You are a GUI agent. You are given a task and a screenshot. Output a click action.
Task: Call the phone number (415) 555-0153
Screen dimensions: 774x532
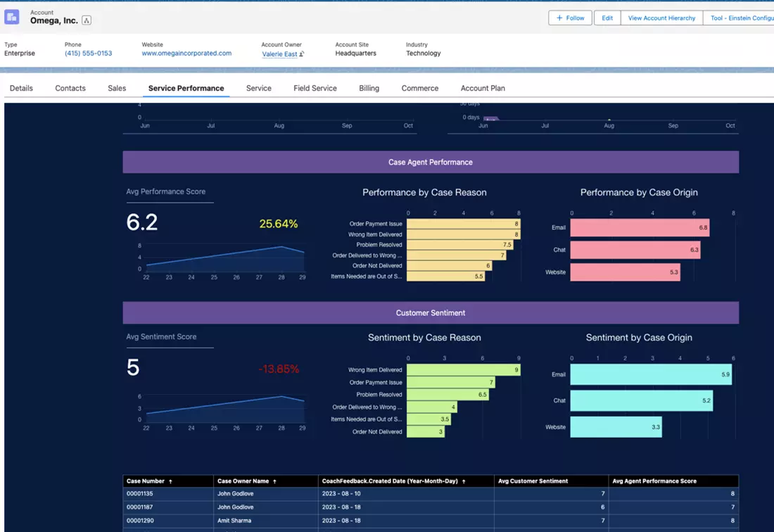click(x=89, y=53)
